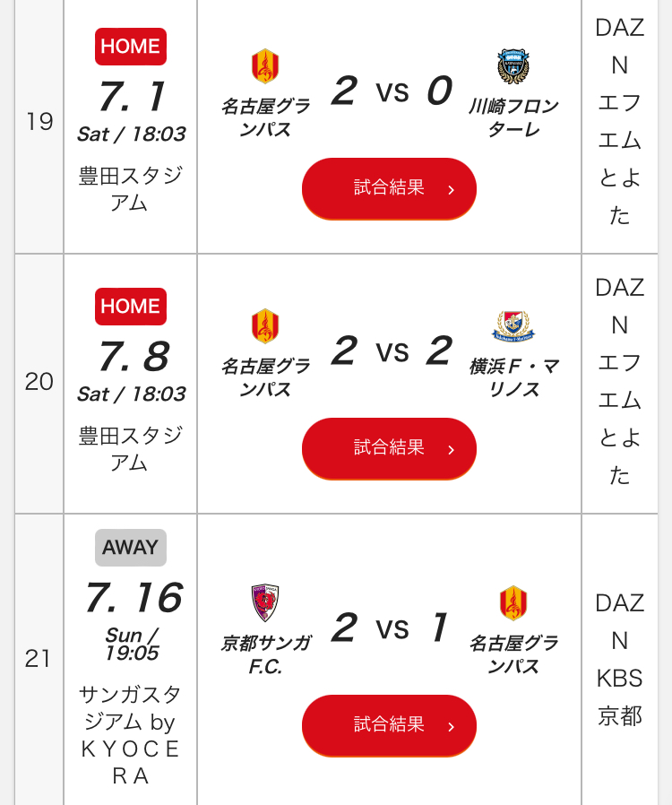672x805 pixels.
Task: Click arrow chevron on match 19 result button
Action: click(x=451, y=190)
